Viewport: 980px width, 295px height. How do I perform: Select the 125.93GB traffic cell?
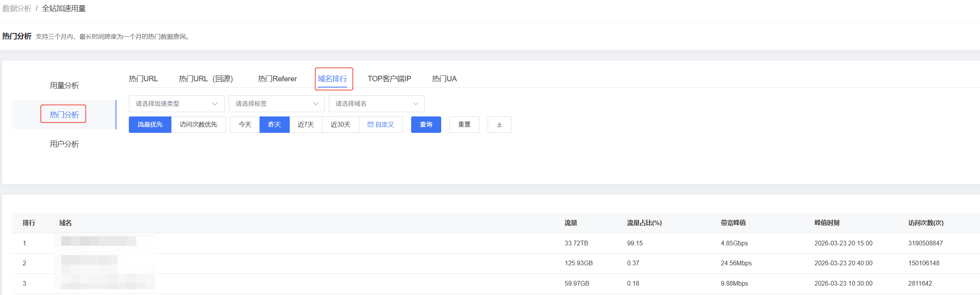tap(579, 263)
